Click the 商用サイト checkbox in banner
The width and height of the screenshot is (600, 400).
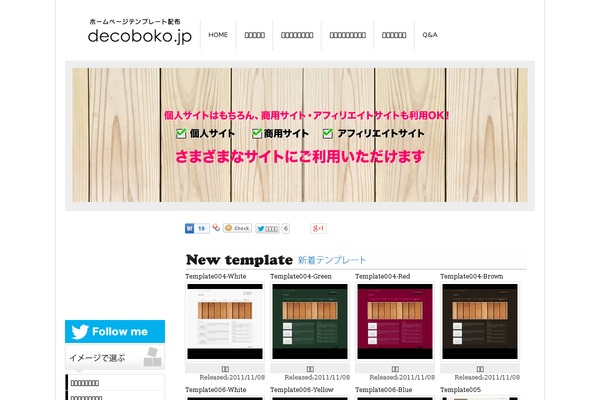point(257,134)
